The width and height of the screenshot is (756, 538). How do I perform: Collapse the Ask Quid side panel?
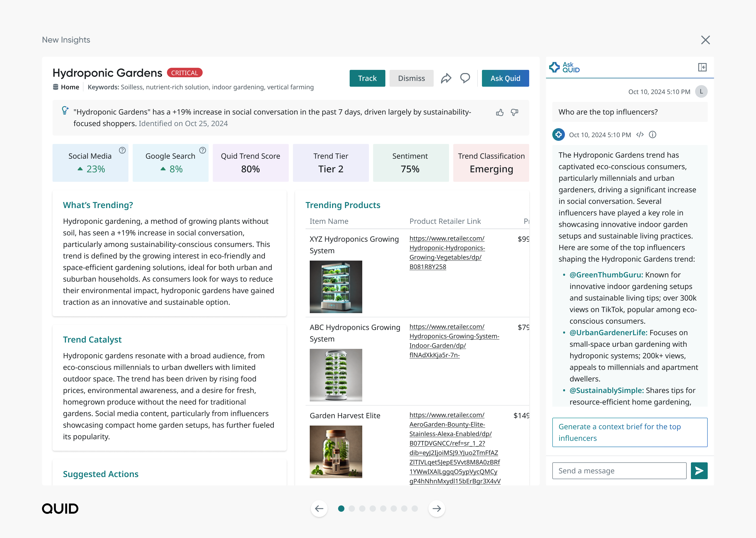coord(702,68)
